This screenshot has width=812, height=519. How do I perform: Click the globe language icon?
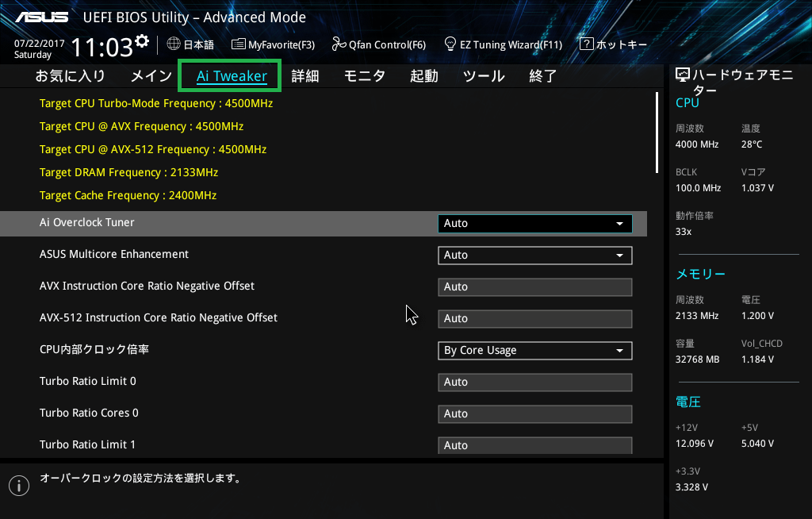point(174,44)
